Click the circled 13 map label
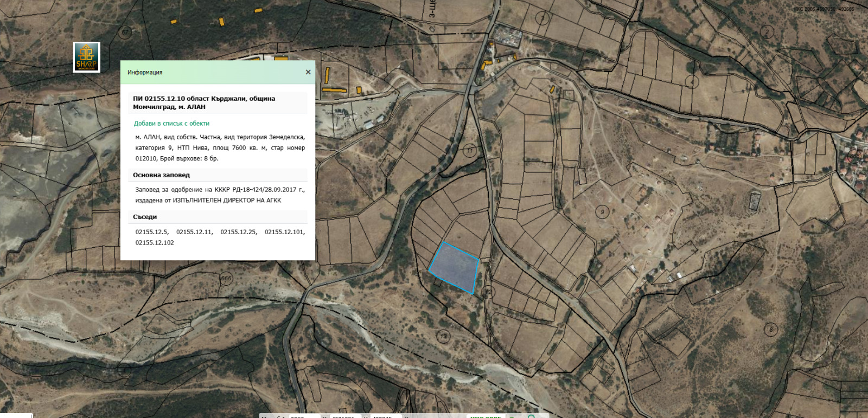Viewport: 868px width, 418px height. [444, 336]
